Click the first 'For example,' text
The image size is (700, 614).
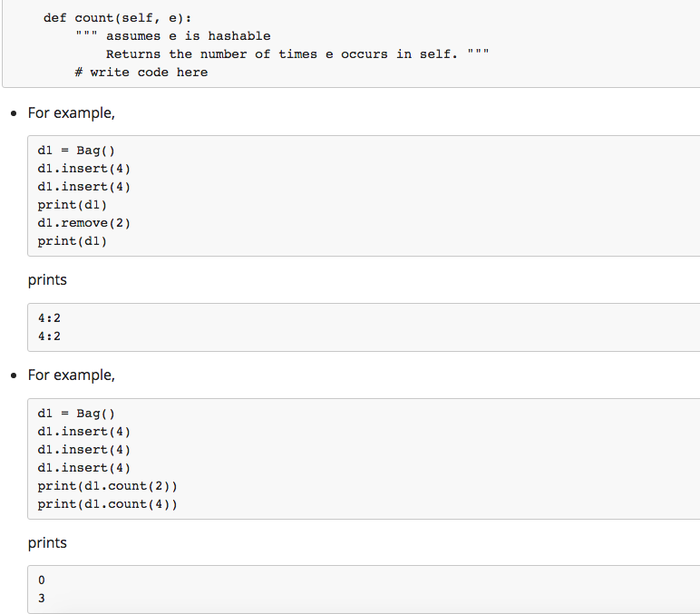[x=72, y=113]
